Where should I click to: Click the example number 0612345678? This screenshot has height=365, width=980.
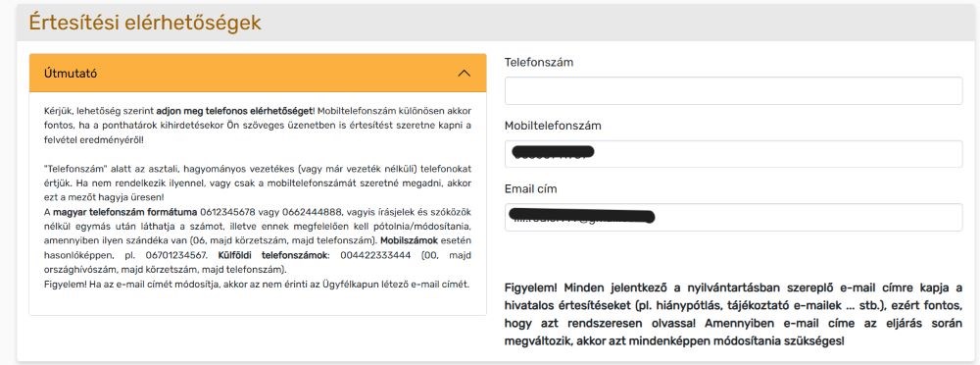[x=225, y=210]
